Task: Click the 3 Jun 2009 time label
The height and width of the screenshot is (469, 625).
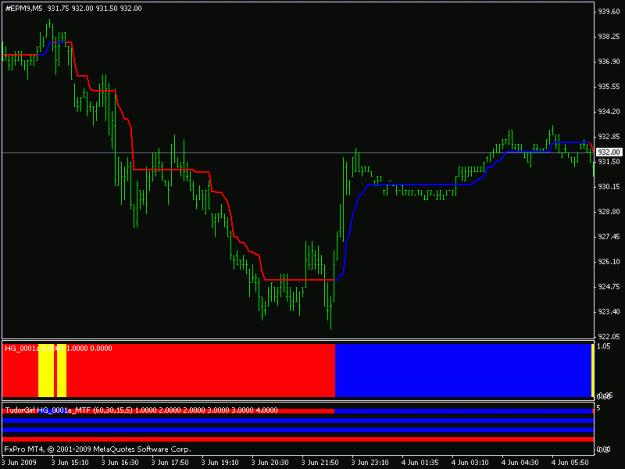Action: point(19,463)
